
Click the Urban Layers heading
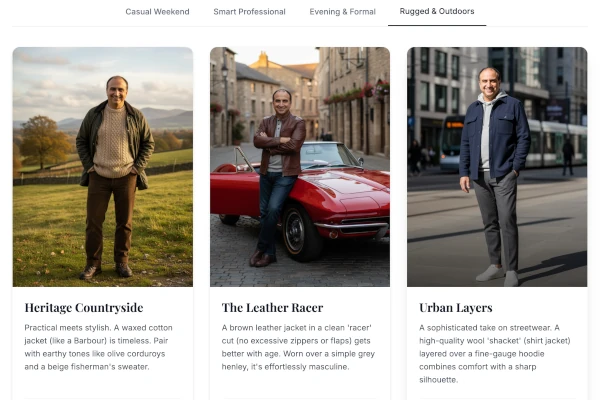click(x=456, y=308)
